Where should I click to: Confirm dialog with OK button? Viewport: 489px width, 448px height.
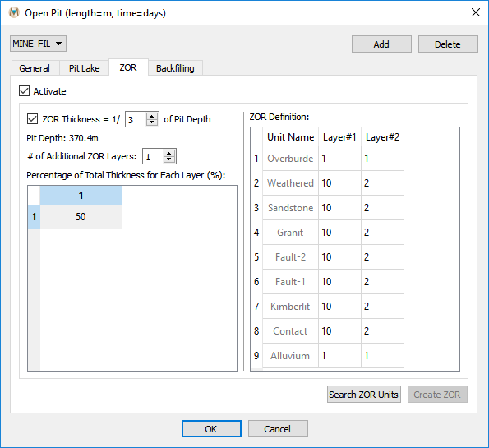[x=211, y=429]
